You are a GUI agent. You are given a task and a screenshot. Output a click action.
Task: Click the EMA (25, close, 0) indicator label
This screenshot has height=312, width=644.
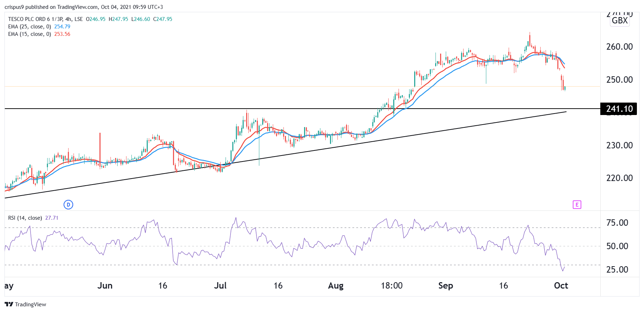[29, 27]
